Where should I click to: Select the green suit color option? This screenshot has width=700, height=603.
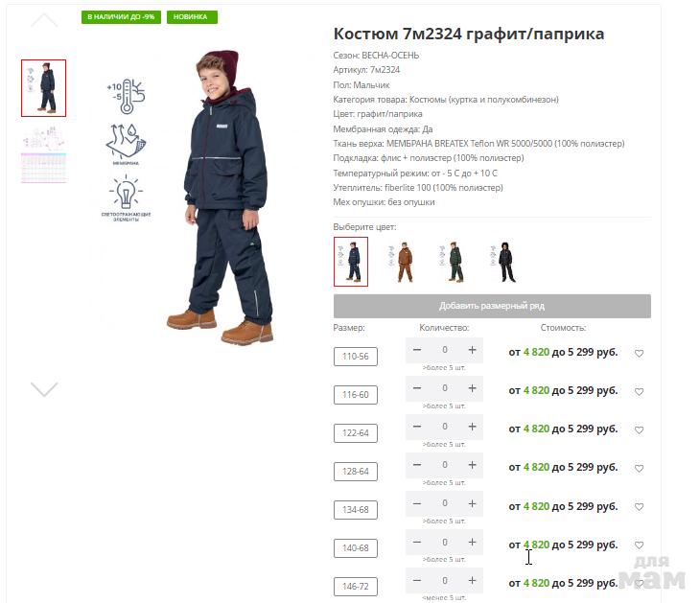coord(453,262)
